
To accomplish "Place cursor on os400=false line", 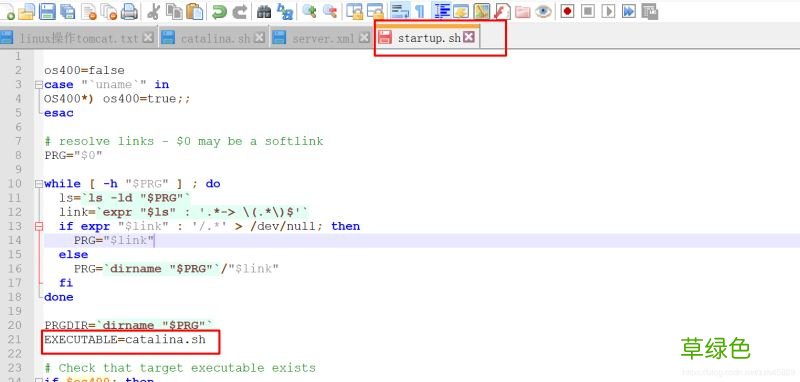I will [84, 70].
